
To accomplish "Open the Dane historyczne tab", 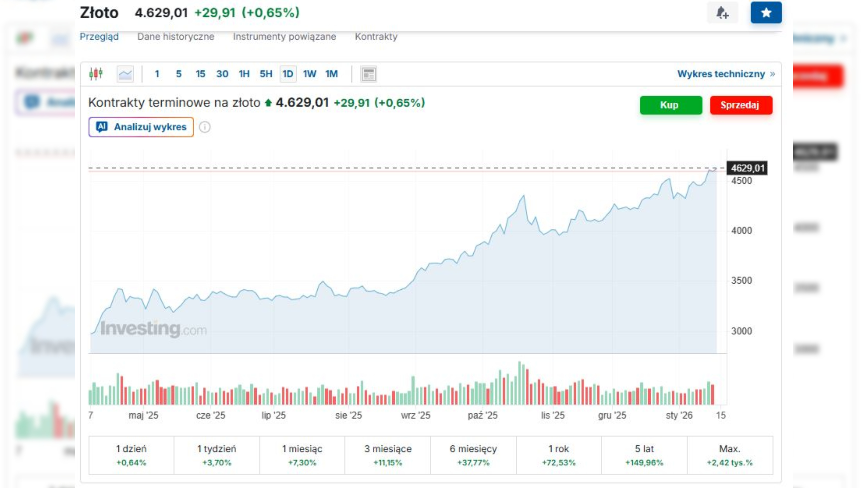I will coord(176,37).
